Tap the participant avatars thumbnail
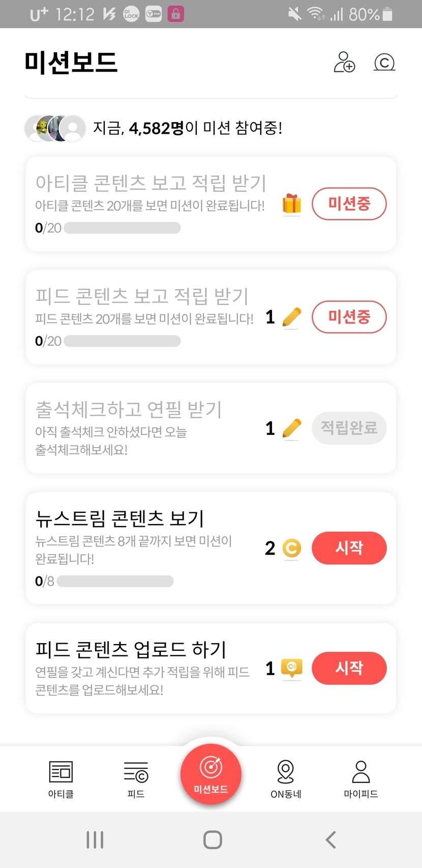This screenshot has height=868, width=422. tap(55, 128)
